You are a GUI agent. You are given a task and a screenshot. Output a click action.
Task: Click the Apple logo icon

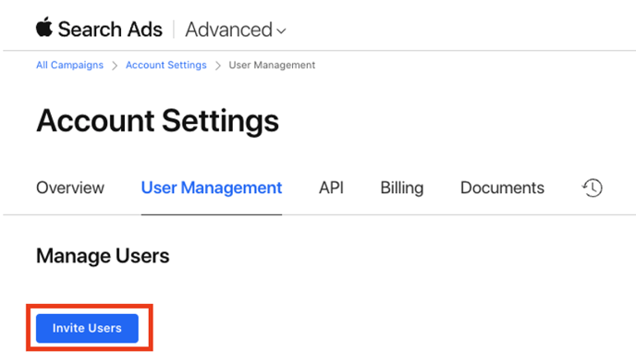(x=44, y=27)
